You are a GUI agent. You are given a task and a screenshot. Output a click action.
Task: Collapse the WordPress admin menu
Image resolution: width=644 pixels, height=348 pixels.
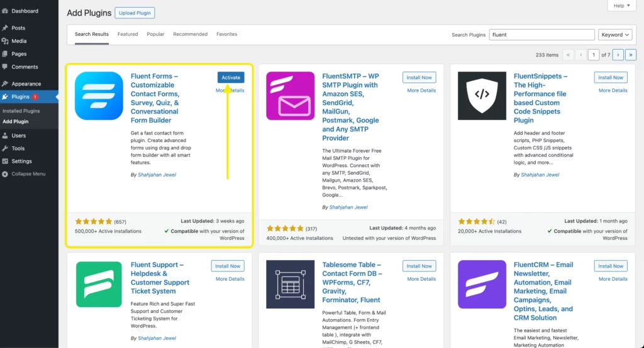click(29, 174)
